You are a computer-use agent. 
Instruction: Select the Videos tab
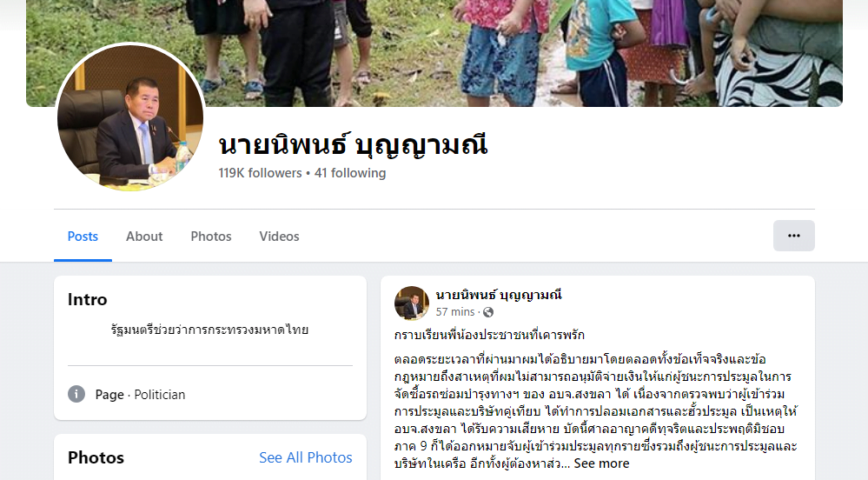[279, 237]
